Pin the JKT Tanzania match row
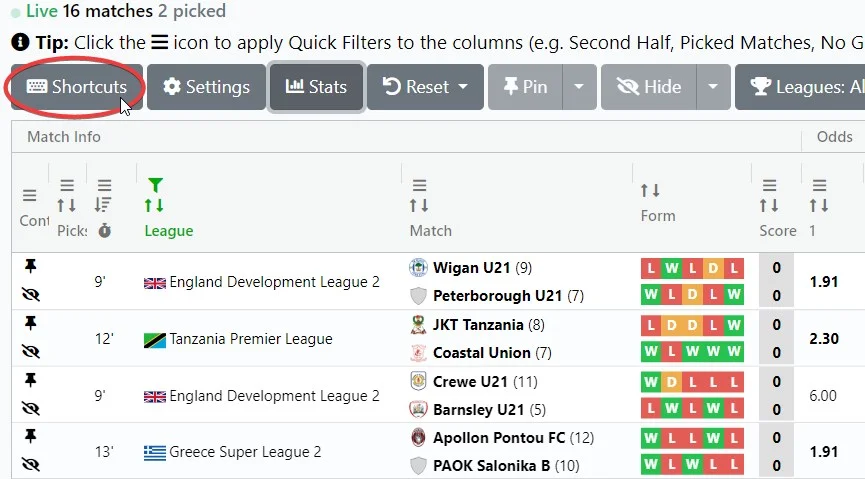865x479 pixels. (30, 323)
